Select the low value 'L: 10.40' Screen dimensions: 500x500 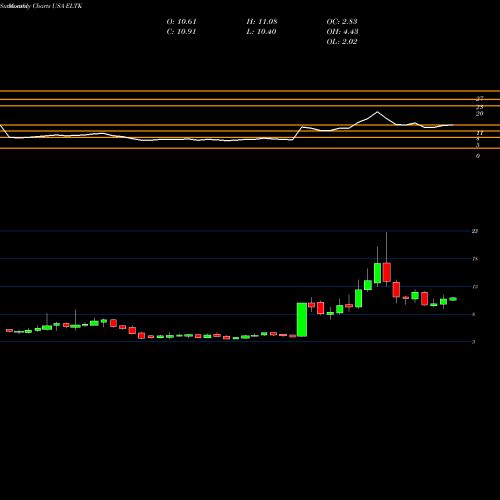tap(262, 31)
